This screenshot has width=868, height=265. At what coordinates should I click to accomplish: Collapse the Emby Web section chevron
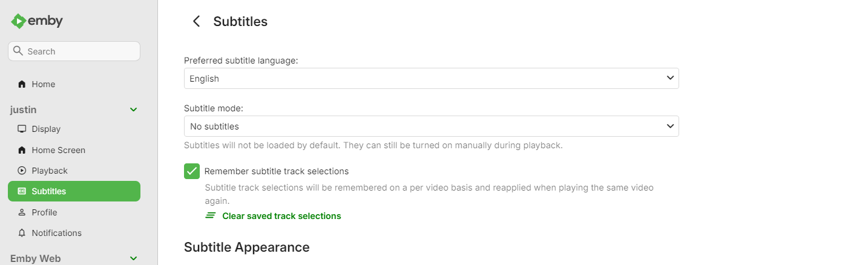click(134, 258)
